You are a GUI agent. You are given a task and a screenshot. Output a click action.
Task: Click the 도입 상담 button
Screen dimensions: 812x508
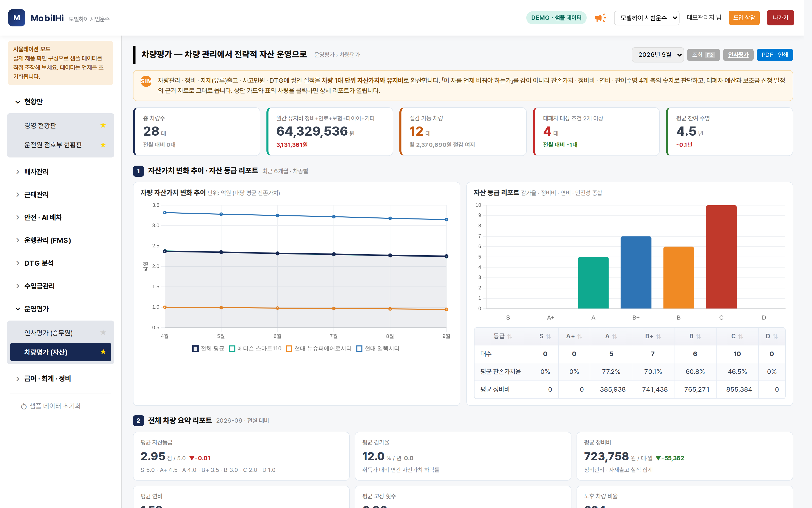[744, 18]
